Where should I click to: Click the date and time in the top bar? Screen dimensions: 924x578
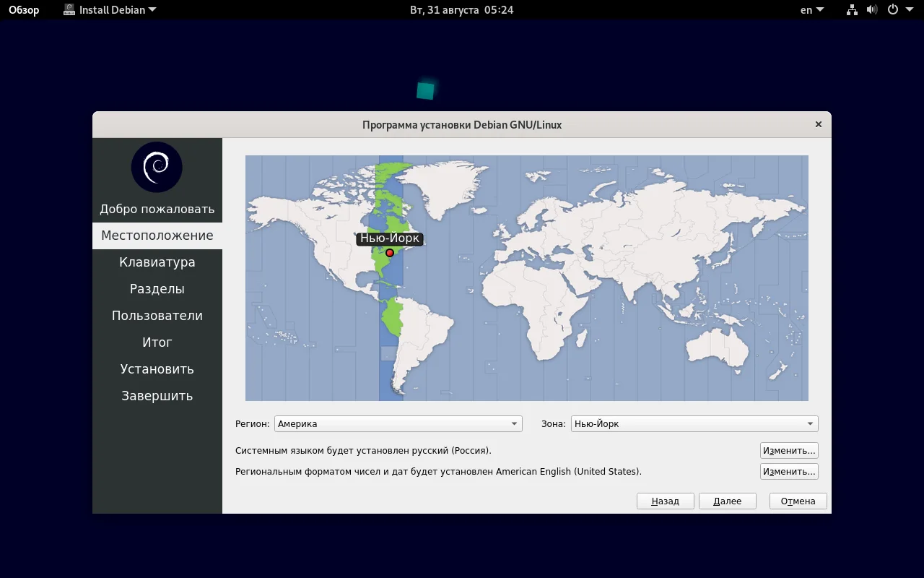(x=461, y=9)
